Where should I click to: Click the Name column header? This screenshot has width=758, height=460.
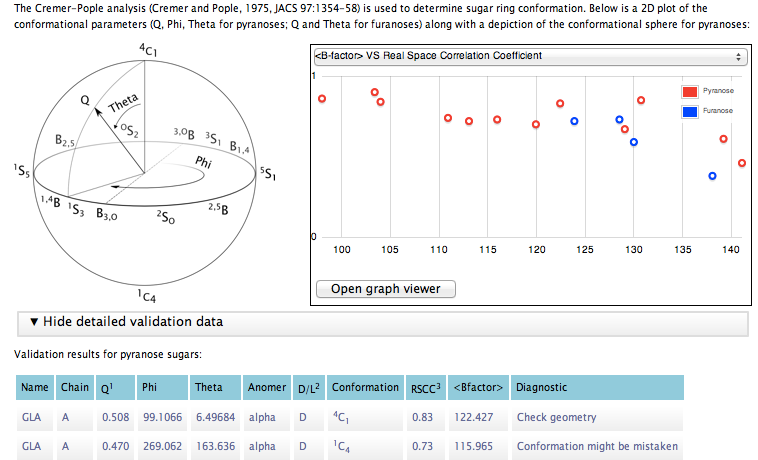tap(35, 388)
